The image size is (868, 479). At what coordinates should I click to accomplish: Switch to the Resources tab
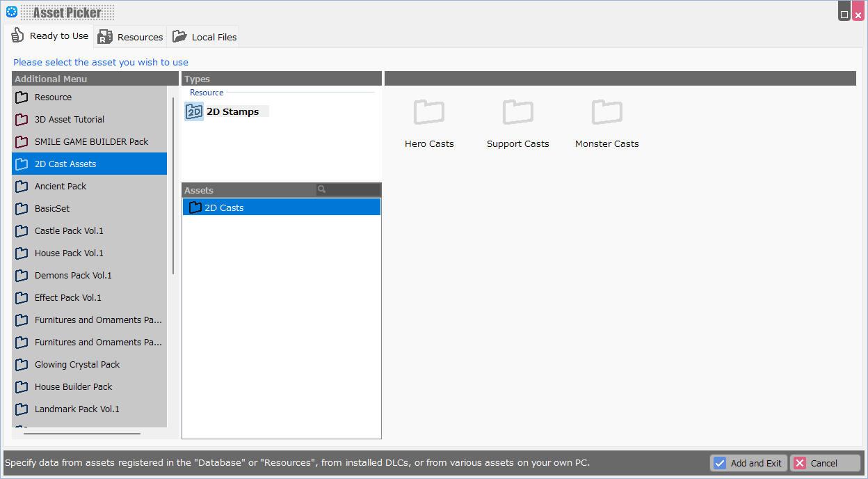pos(131,37)
